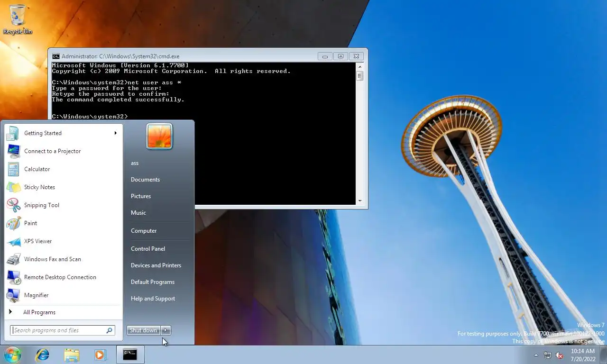Click the cmd window title bar text
The width and height of the screenshot is (607, 364).
point(120,56)
